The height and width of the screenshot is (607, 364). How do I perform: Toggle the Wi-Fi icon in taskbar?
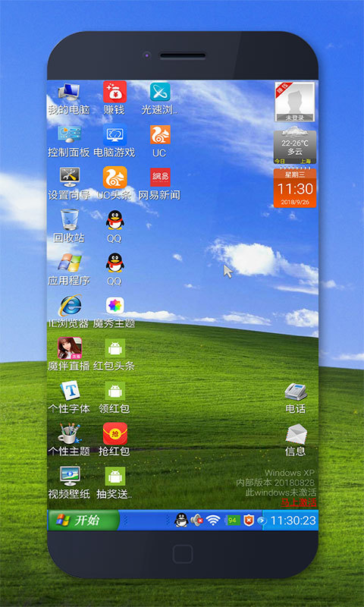tap(213, 520)
